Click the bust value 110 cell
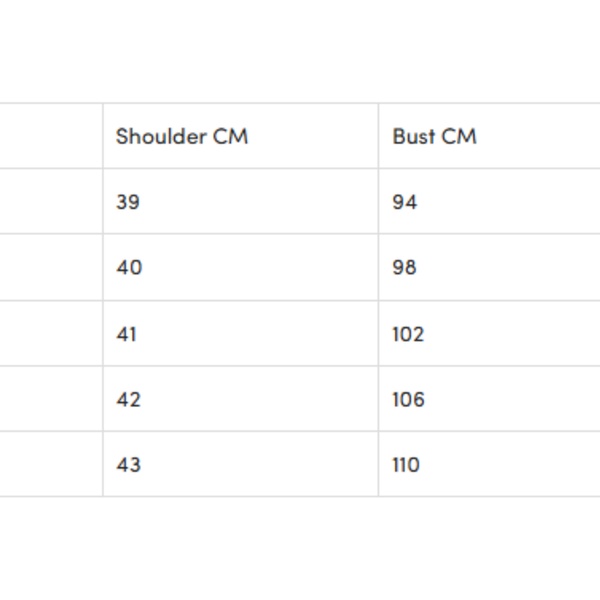This screenshot has height=600, width=600. point(406,465)
